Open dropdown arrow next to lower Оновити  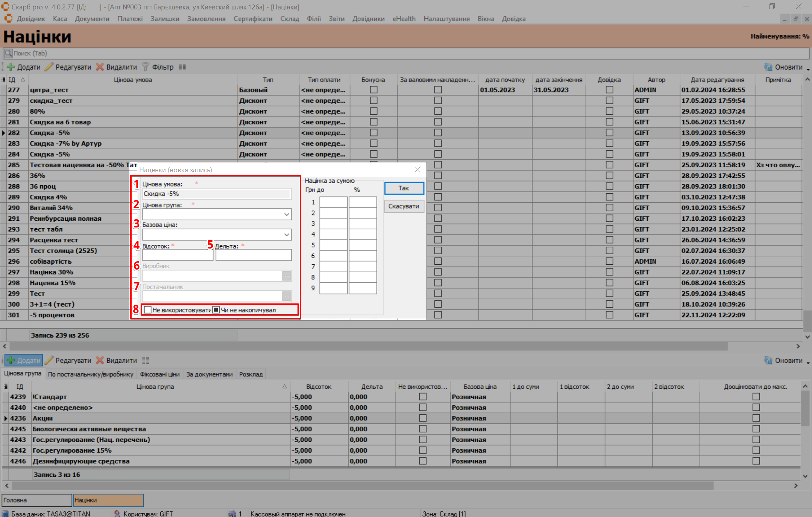click(808, 362)
